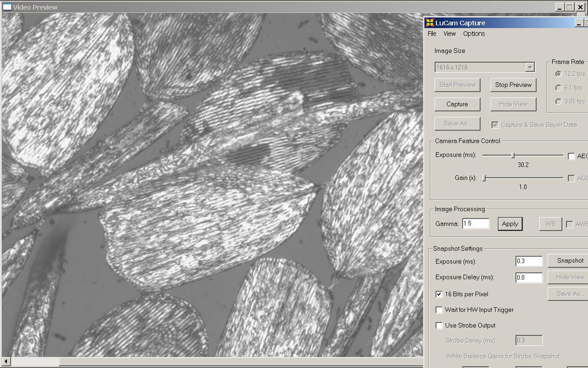Click the Exposure Delay (ms) input field
This screenshot has height=368, width=588.
point(529,277)
